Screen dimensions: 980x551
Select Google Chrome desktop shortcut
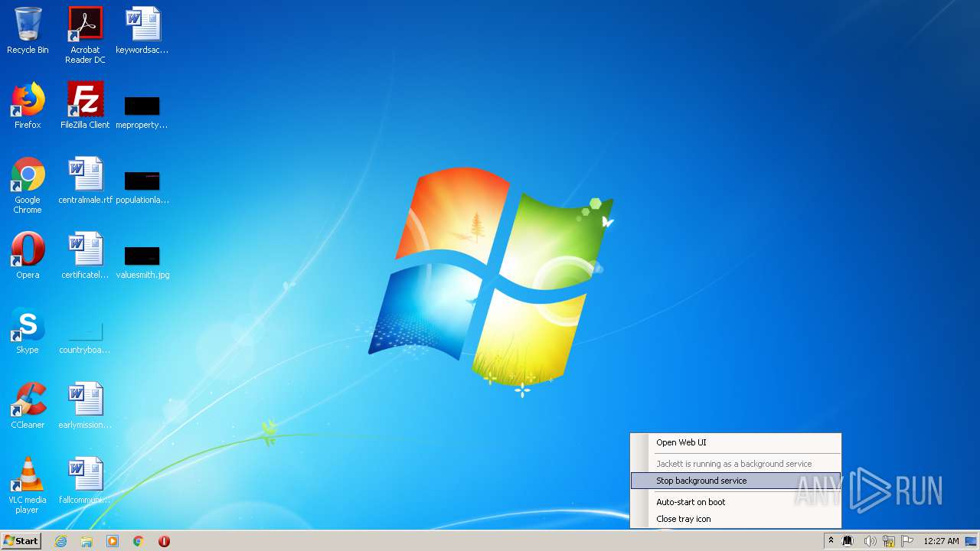(28, 185)
